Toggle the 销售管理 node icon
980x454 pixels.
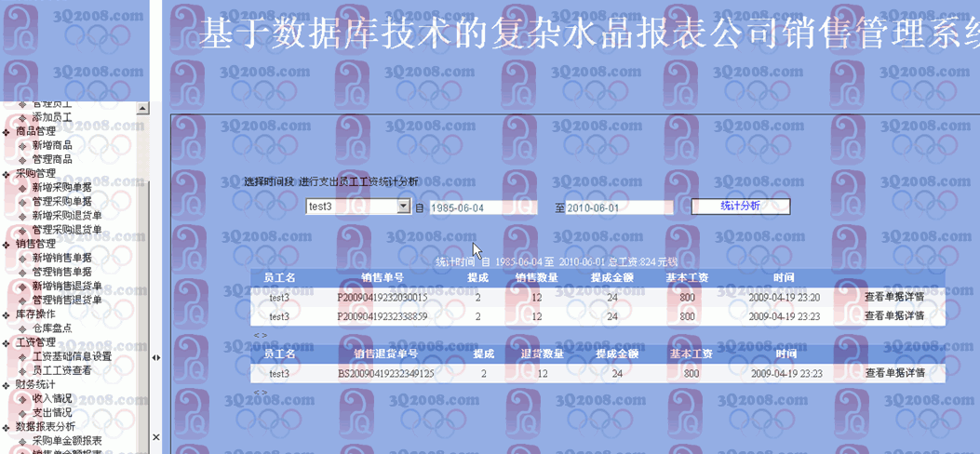(x=7, y=244)
